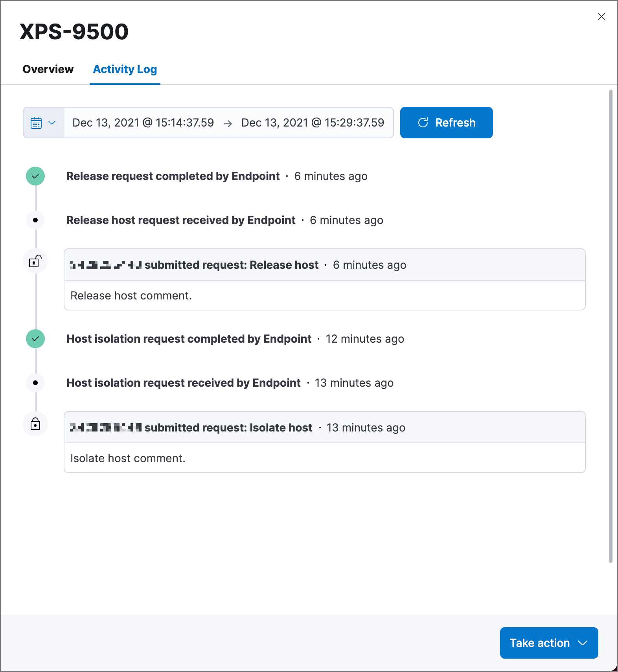
Task: Click the refresh icon inside the Refresh button
Action: (x=423, y=122)
